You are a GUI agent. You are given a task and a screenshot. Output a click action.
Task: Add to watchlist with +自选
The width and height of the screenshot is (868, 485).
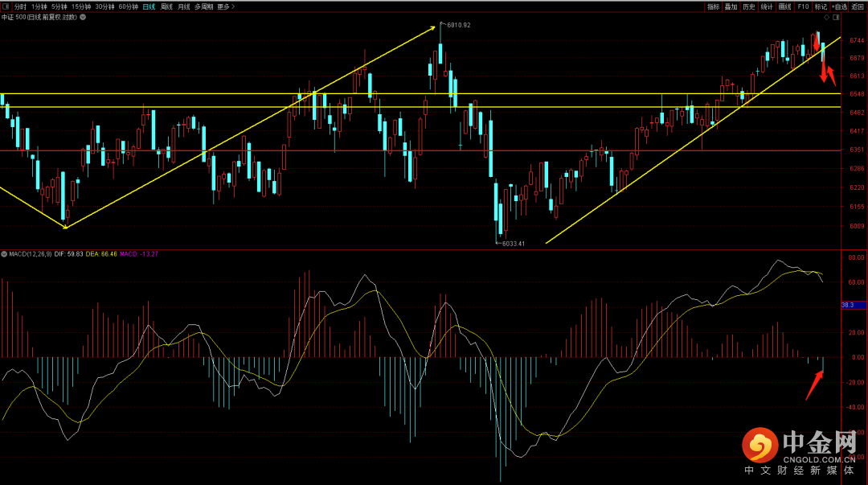pyautogui.click(x=839, y=6)
